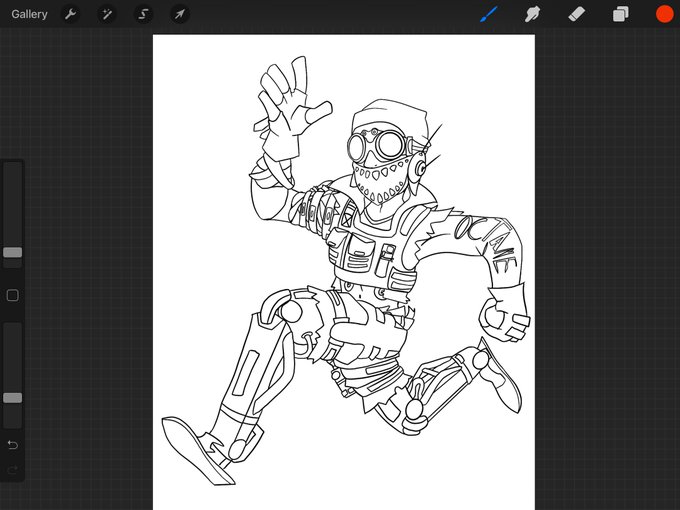Image resolution: width=680 pixels, height=510 pixels.
Task: Return to the Gallery
Action: (29, 14)
